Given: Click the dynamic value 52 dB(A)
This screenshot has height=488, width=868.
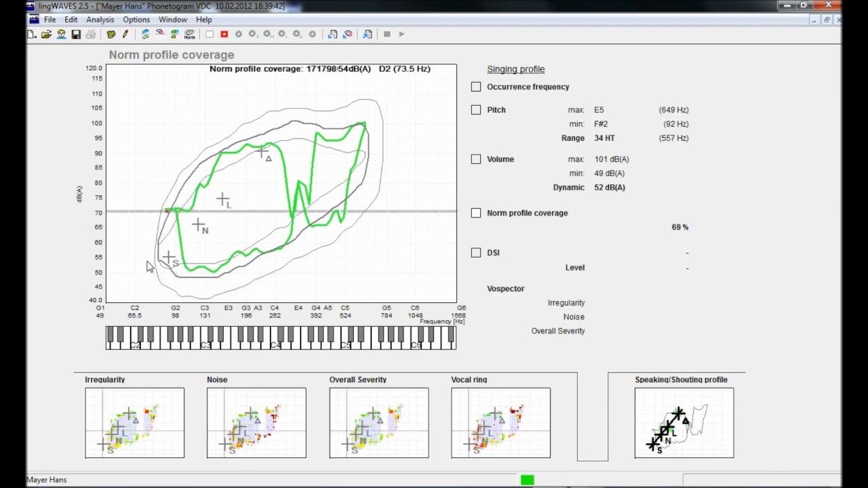Looking at the screenshot, I should (x=610, y=188).
